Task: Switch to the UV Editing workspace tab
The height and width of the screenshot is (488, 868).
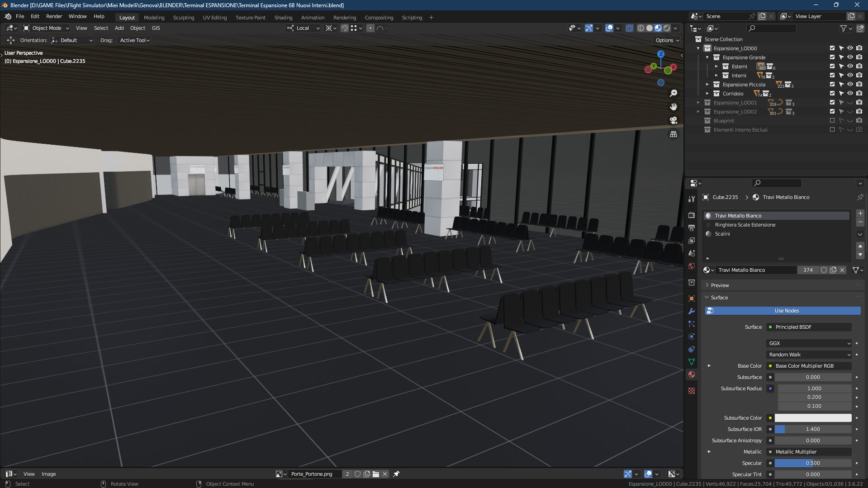Action: click(215, 18)
